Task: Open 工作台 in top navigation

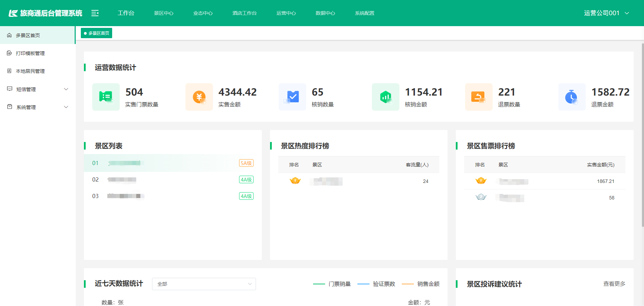Action: tap(126, 13)
